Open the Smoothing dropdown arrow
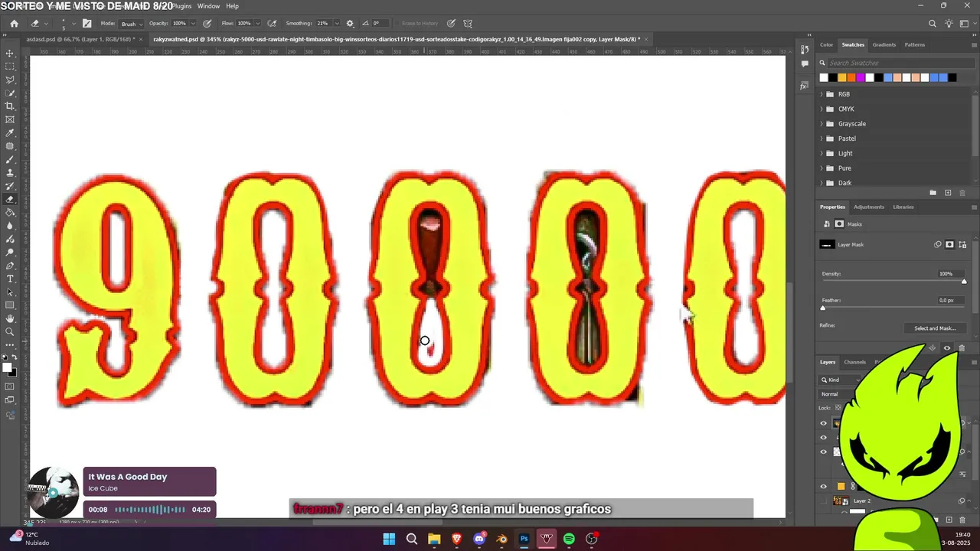 (x=336, y=24)
